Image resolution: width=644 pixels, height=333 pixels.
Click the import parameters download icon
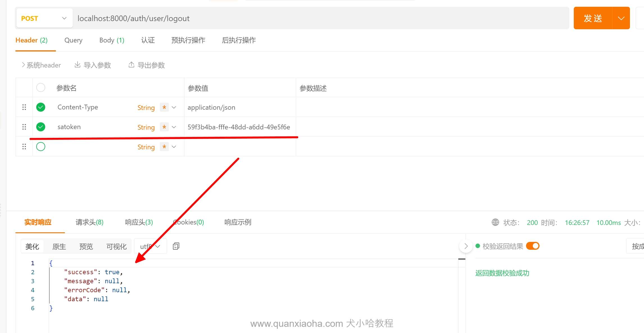[77, 65]
